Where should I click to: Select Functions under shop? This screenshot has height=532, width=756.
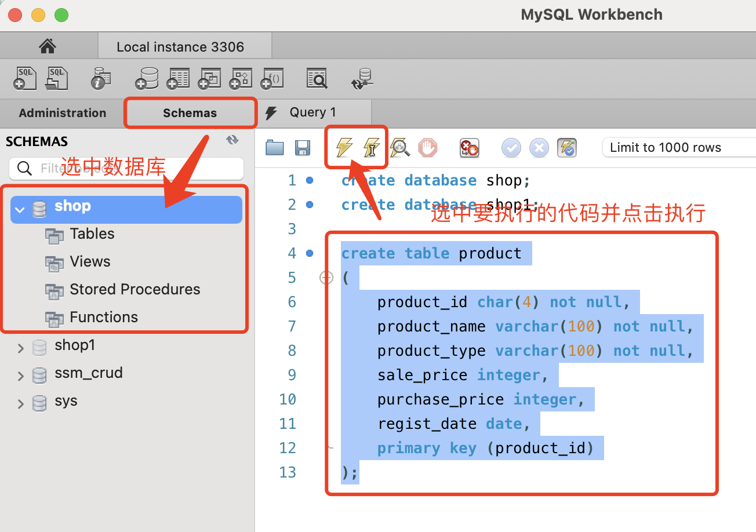104,317
